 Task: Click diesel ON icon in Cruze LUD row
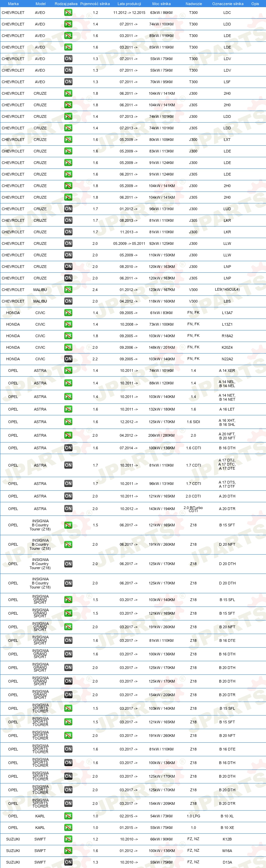[x=68, y=209]
